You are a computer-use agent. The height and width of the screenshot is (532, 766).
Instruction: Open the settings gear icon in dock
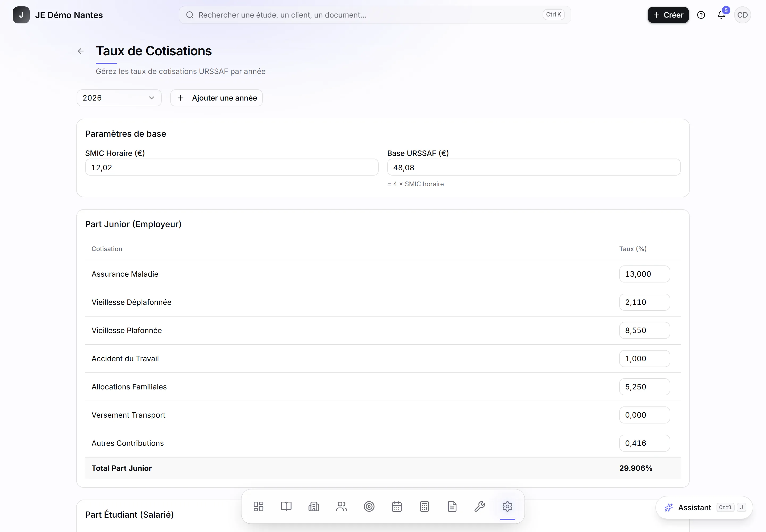[x=507, y=507]
